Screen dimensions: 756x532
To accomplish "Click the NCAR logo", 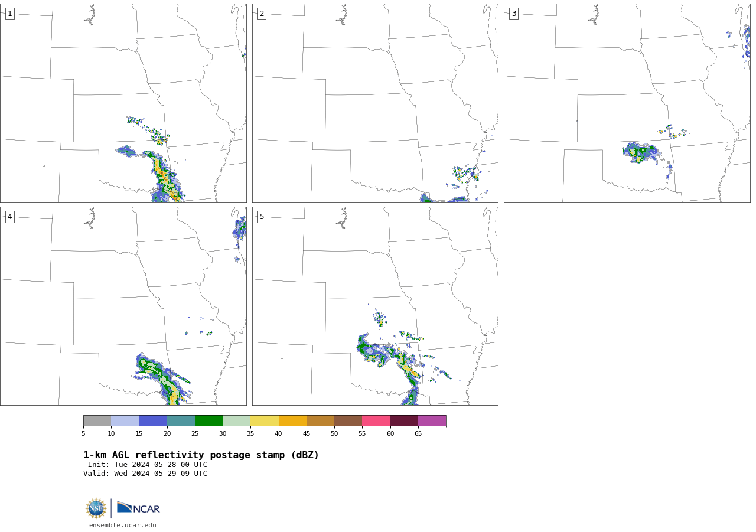I will pos(138,508).
